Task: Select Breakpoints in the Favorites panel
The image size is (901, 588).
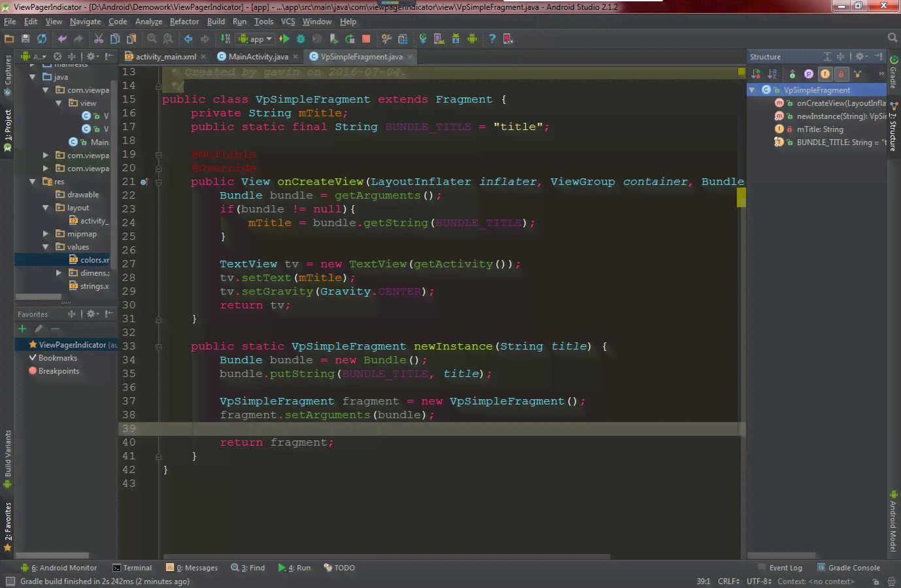Action: [54, 371]
